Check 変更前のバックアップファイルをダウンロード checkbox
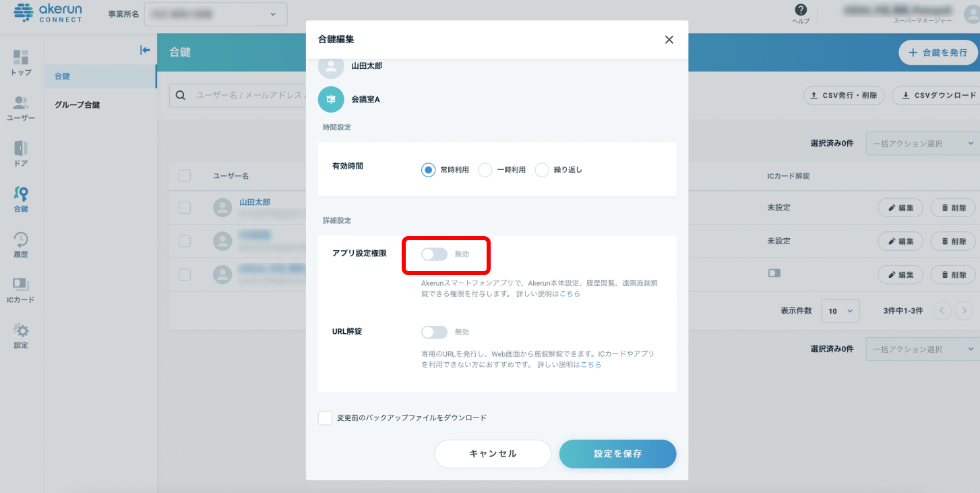The width and height of the screenshot is (980, 493). click(325, 418)
